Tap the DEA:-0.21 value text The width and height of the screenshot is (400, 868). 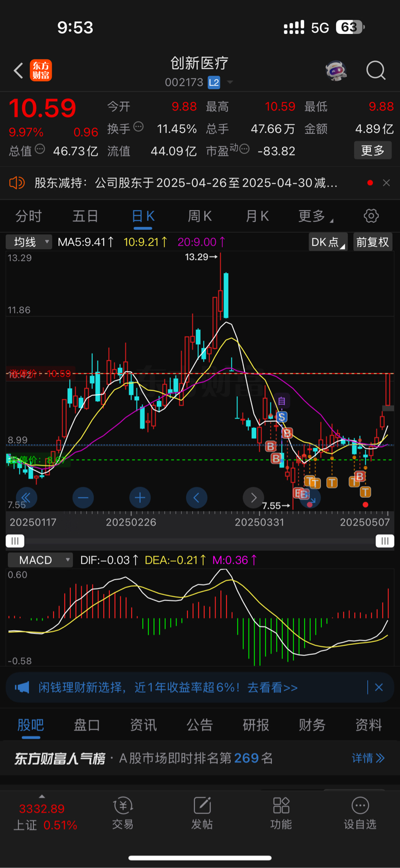176,560
